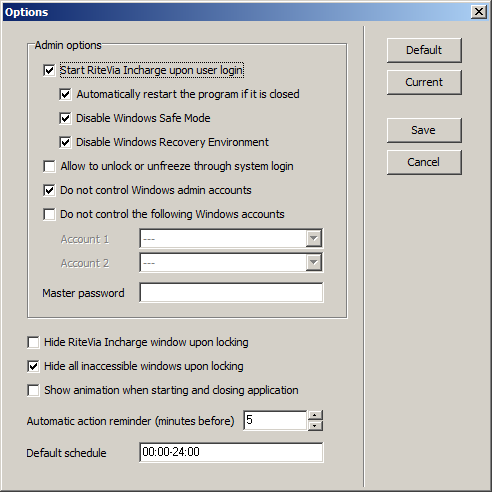Decrease reminder minutes with down spinner arrow
The image size is (492, 492).
tap(315, 426)
